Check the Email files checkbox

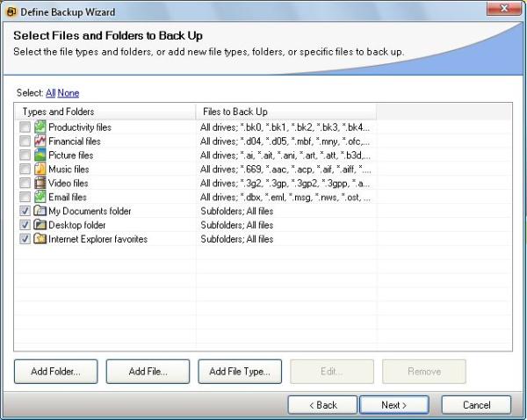pos(25,197)
